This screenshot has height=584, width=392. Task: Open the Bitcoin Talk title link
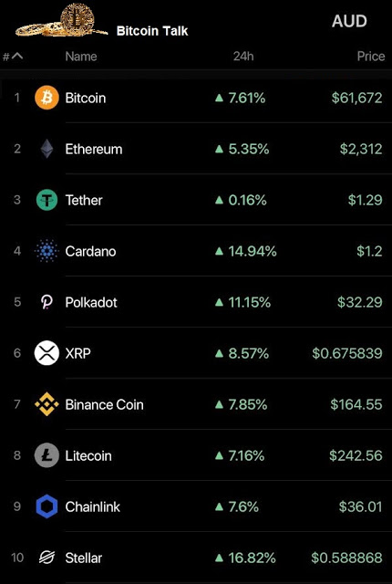click(x=152, y=31)
